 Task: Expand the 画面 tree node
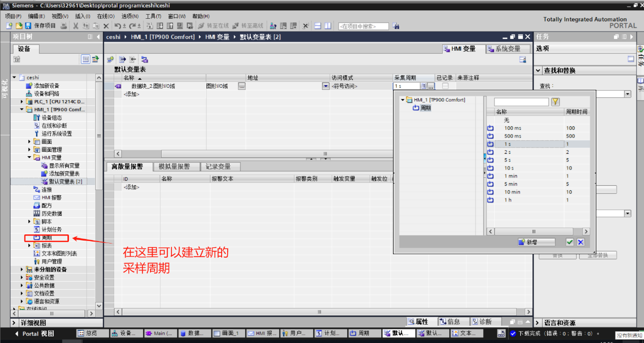point(29,142)
